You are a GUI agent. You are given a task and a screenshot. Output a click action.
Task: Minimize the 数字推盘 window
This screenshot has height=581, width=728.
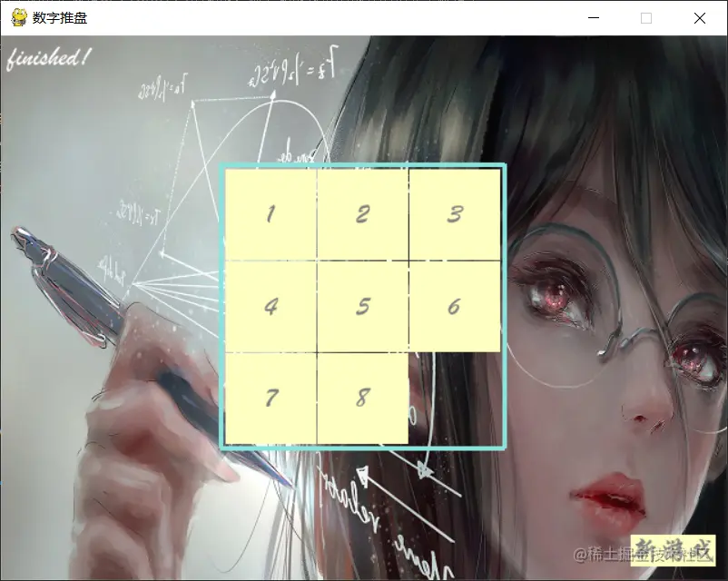[594, 18]
